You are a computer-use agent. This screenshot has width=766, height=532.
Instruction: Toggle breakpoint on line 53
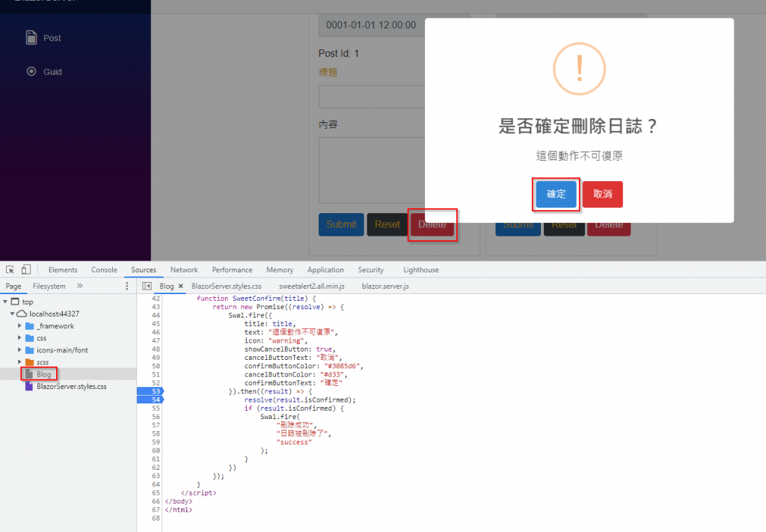coord(150,391)
